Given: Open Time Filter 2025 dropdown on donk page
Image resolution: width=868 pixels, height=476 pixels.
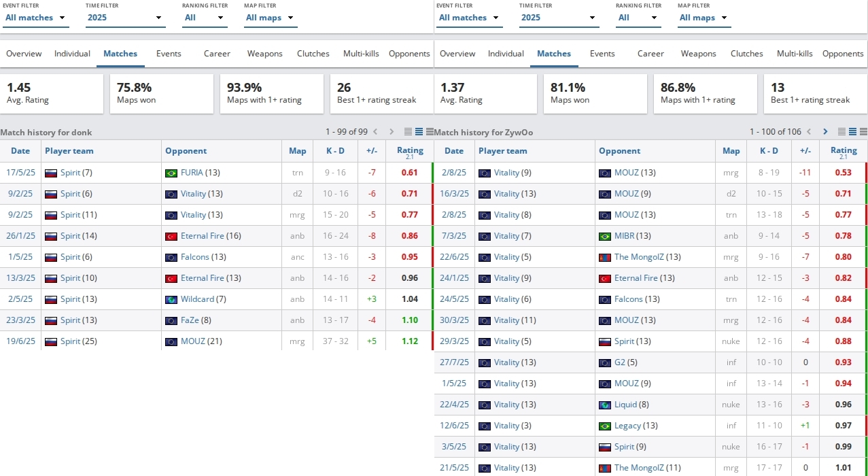Looking at the screenshot, I should (126, 18).
